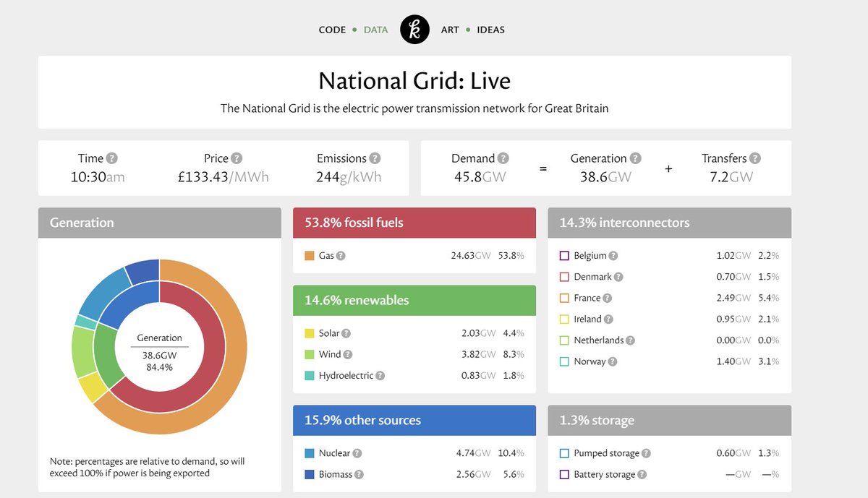Open help icon next to Price

click(237, 158)
